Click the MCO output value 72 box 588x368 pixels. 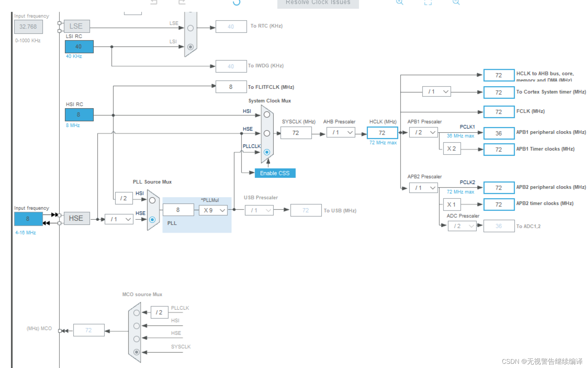89,330
